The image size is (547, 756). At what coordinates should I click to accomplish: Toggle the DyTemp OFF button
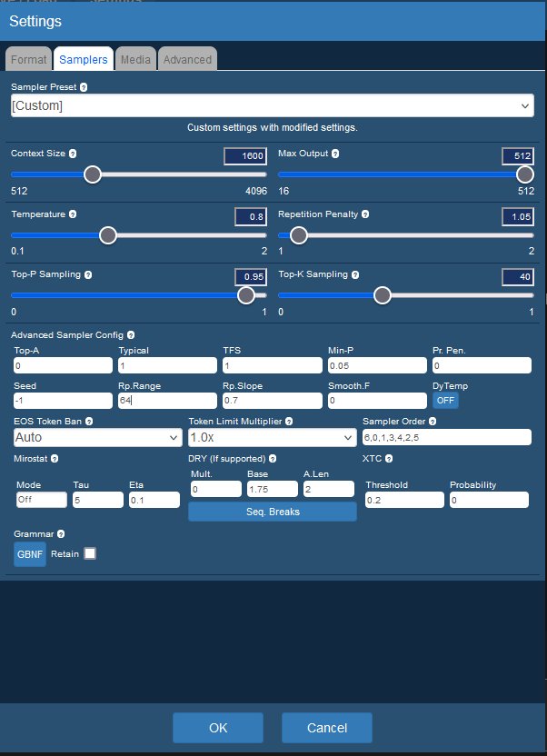point(445,400)
